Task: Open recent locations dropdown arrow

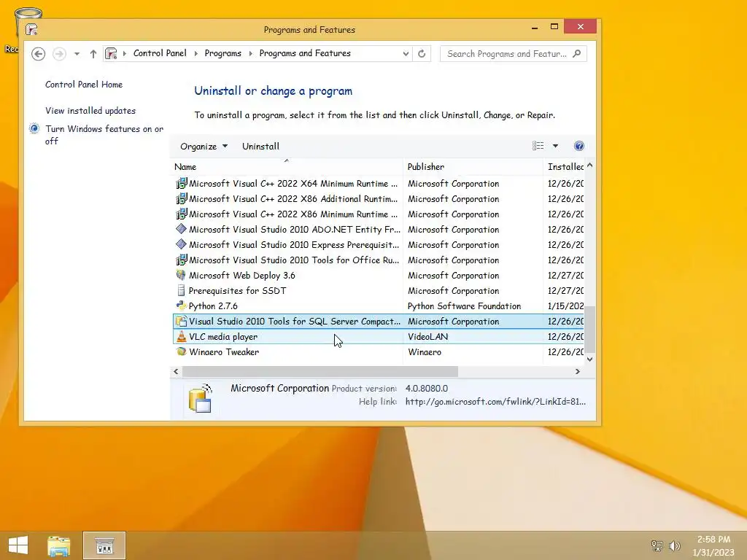Action: [77, 54]
